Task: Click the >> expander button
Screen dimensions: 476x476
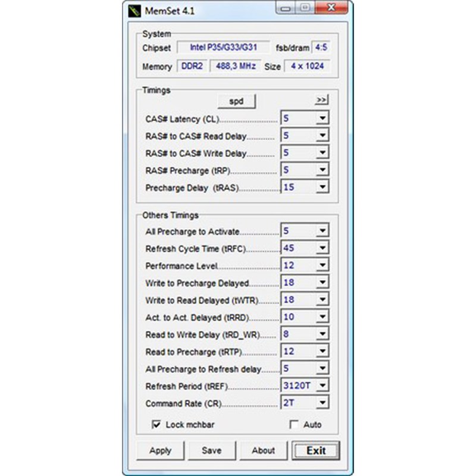Action: tap(320, 101)
